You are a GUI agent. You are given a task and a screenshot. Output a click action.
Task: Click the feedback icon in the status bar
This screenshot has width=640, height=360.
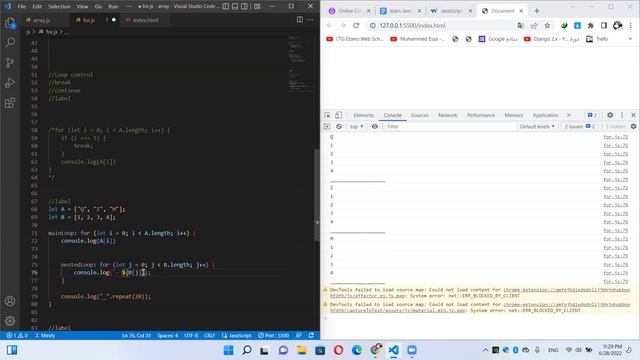click(299, 336)
